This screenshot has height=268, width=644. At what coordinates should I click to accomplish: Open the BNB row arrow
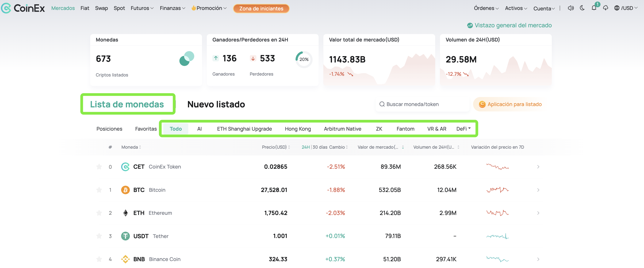pos(538,259)
